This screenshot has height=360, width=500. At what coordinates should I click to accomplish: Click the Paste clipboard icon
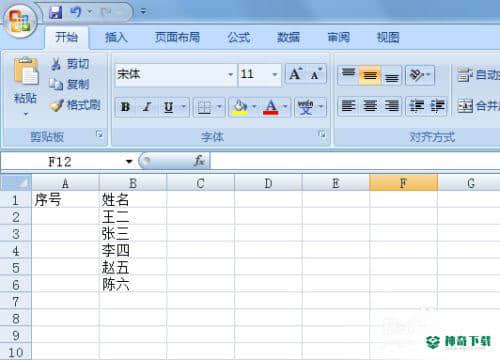click(x=26, y=71)
